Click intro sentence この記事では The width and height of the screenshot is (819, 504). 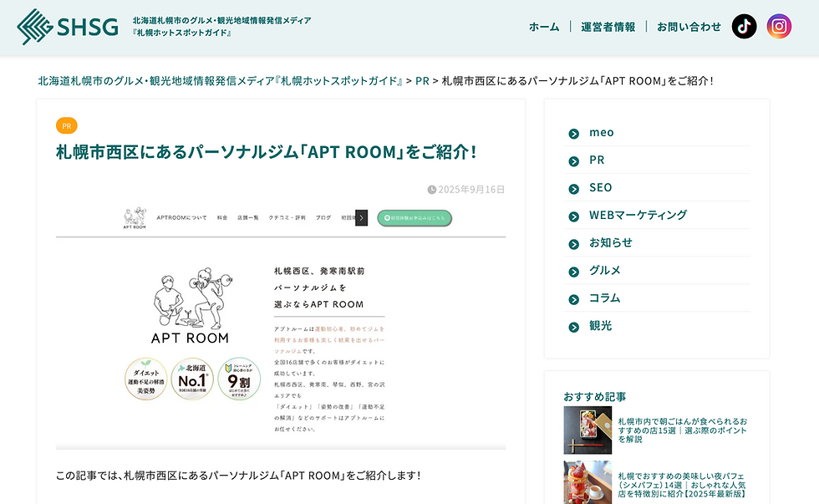[x=238, y=476]
